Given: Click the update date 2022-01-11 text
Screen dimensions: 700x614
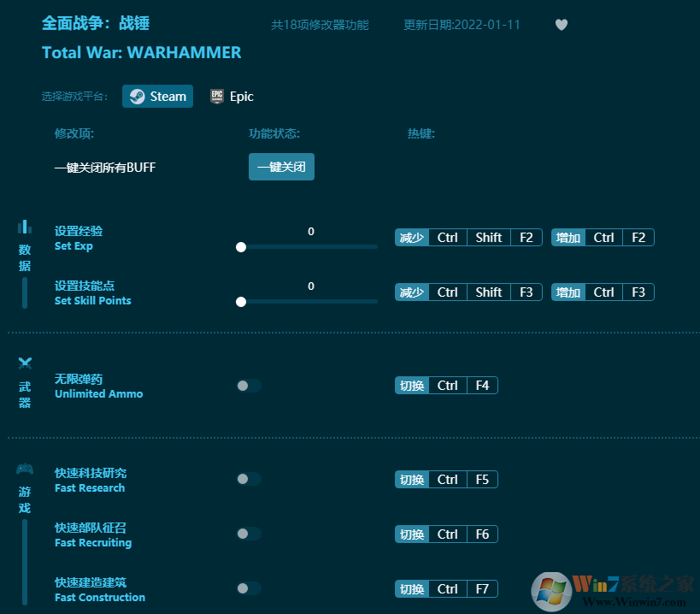Looking at the screenshot, I should (x=462, y=25).
